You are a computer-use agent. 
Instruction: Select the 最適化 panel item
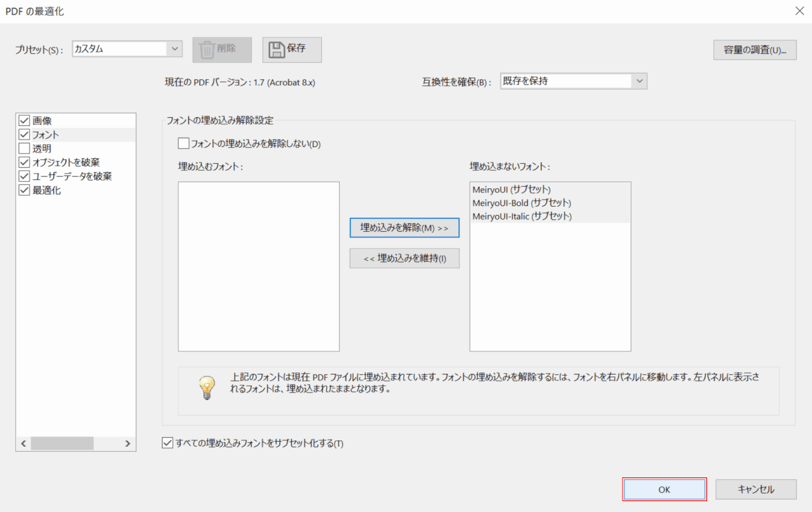click(x=47, y=191)
